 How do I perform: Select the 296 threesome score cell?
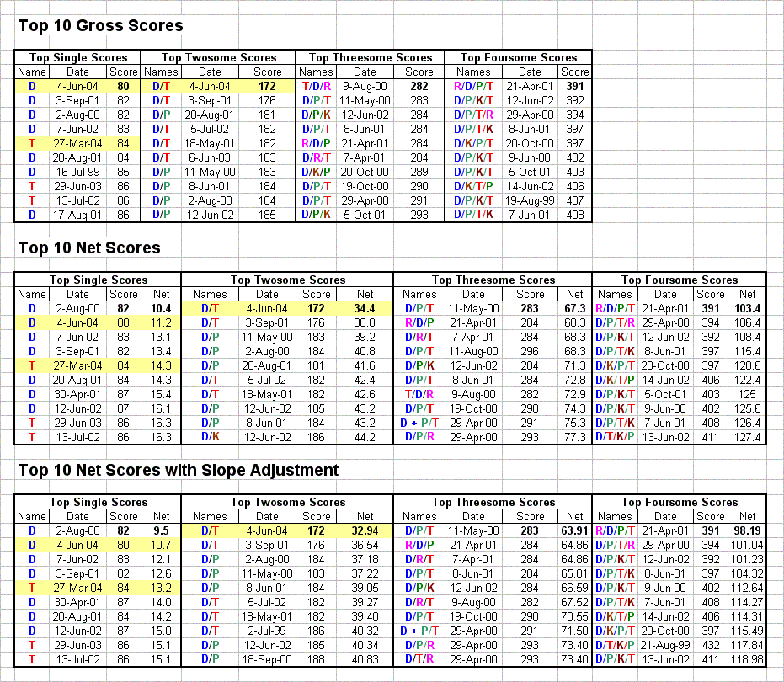pyautogui.click(x=530, y=351)
